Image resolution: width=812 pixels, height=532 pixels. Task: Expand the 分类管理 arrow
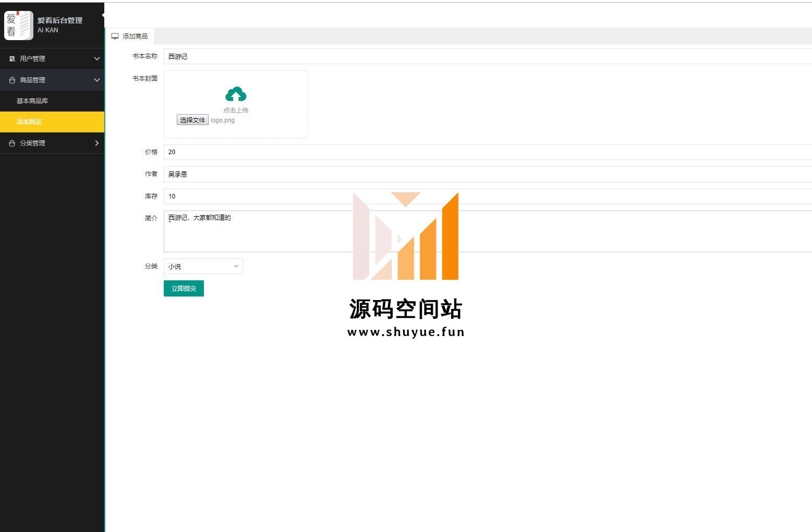(x=96, y=143)
